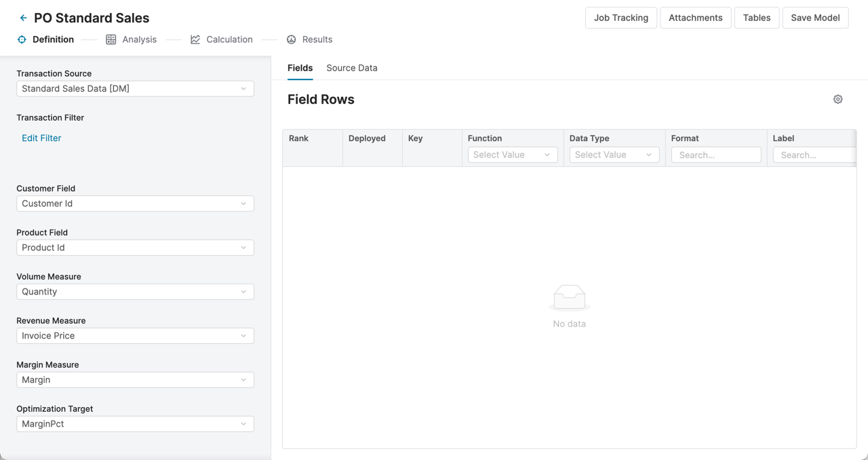
Task: Open the Customer Field dropdown
Action: [x=135, y=204]
